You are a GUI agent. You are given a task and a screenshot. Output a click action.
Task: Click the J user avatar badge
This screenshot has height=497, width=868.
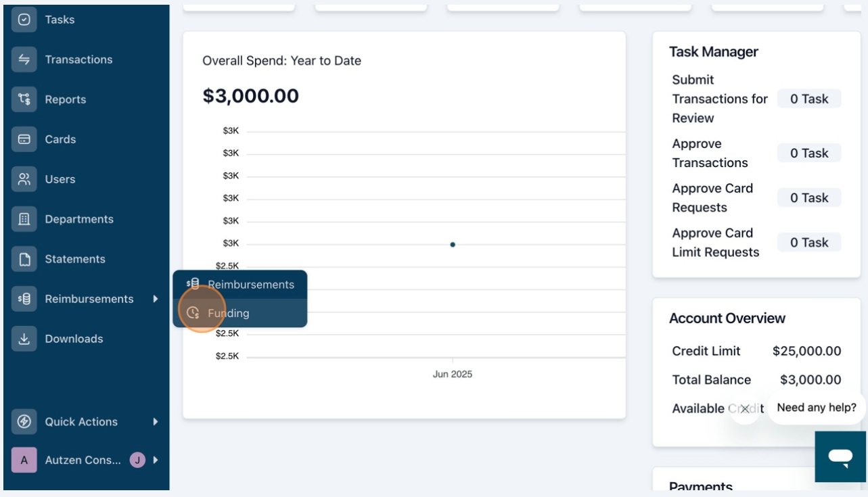[137, 460]
